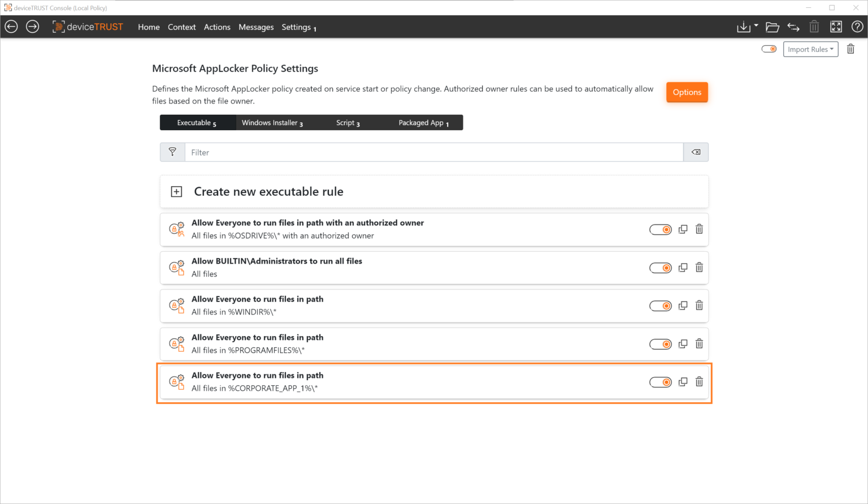
Task: Click the fullscreen expand toolbar icon
Action: point(836,26)
